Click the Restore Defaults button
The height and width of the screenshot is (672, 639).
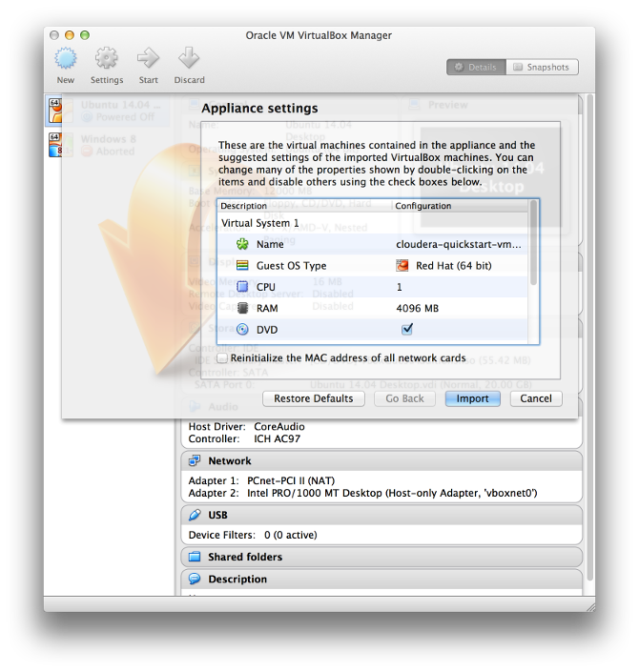pyautogui.click(x=314, y=398)
